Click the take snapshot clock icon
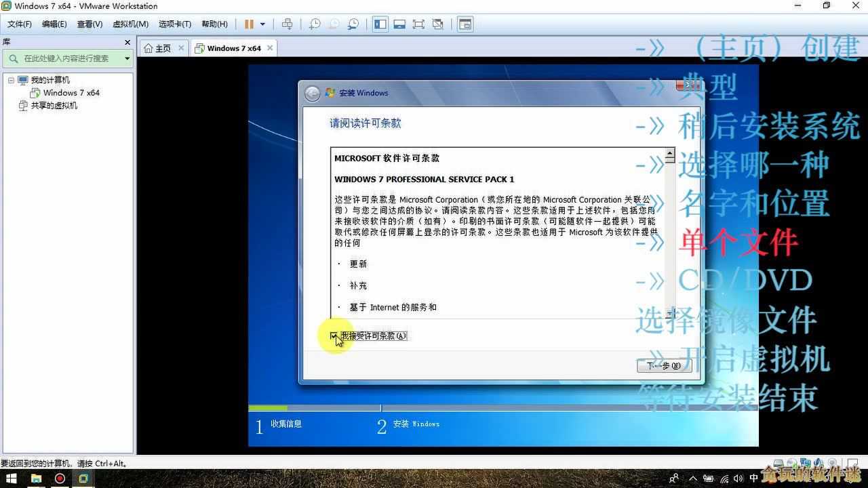Screen dimensions: 868x488 coord(315,24)
